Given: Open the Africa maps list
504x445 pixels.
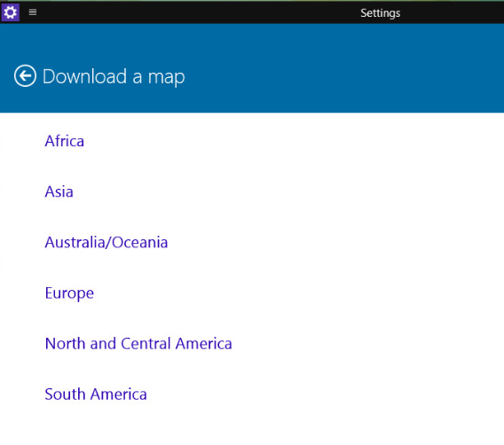Looking at the screenshot, I should (x=64, y=141).
